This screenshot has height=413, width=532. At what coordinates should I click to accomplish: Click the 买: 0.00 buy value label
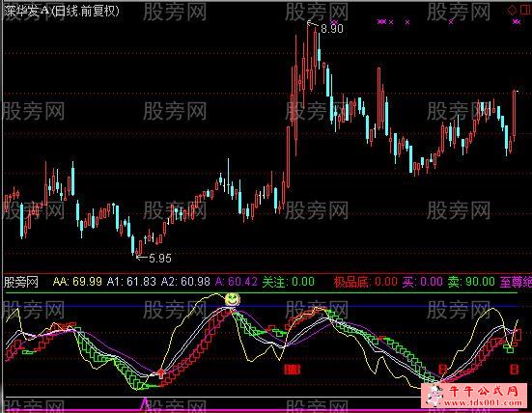tap(423, 282)
